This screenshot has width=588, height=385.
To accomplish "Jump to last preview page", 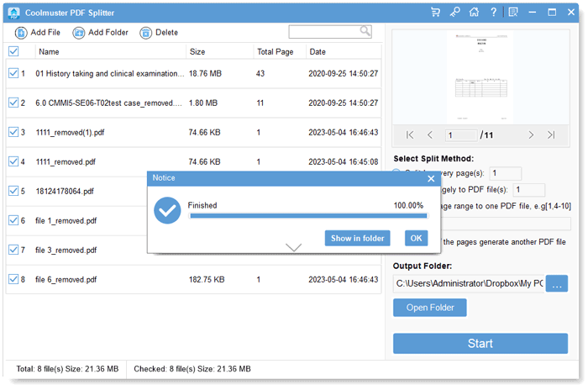I will pos(551,134).
